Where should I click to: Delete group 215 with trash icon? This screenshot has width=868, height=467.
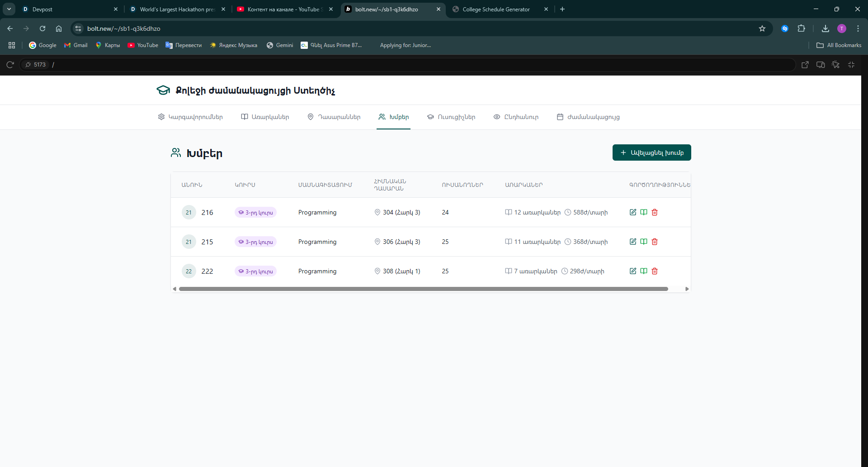click(x=655, y=242)
